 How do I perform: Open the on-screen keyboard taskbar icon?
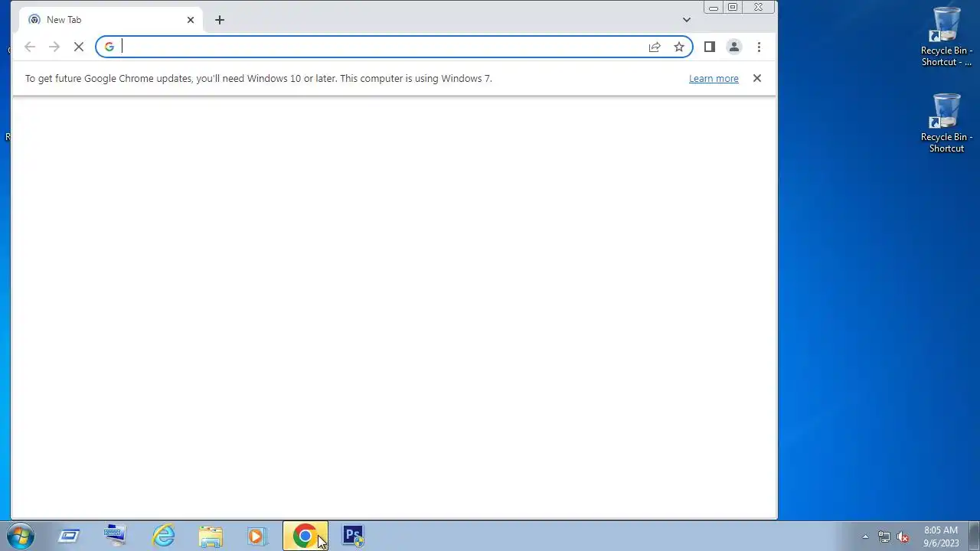point(116,536)
